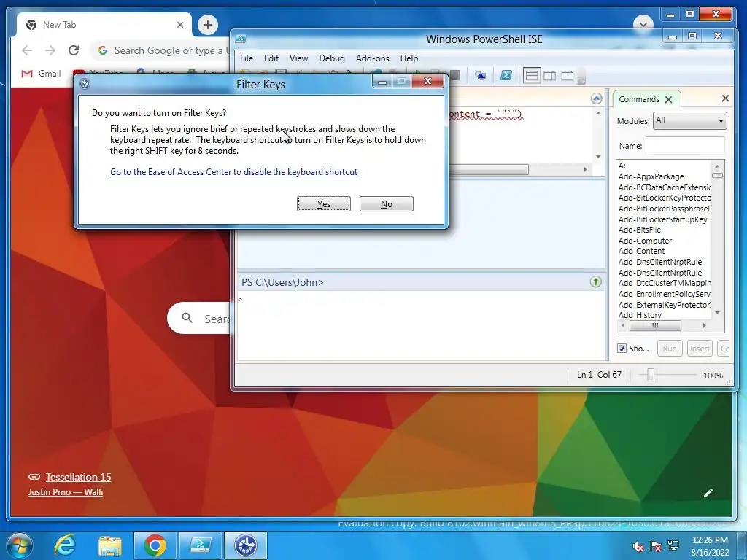Click the New Remote PowerShell Tab icon
The width and height of the screenshot is (747, 560).
pyautogui.click(x=480, y=75)
